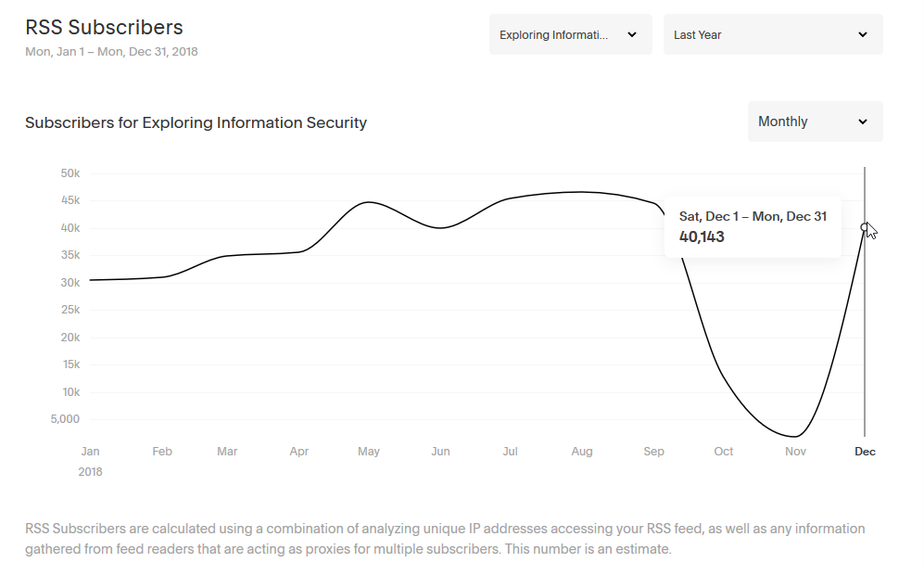This screenshot has height=575, width=924.
Task: Click the RSS Subscribers page heading
Action: [105, 27]
